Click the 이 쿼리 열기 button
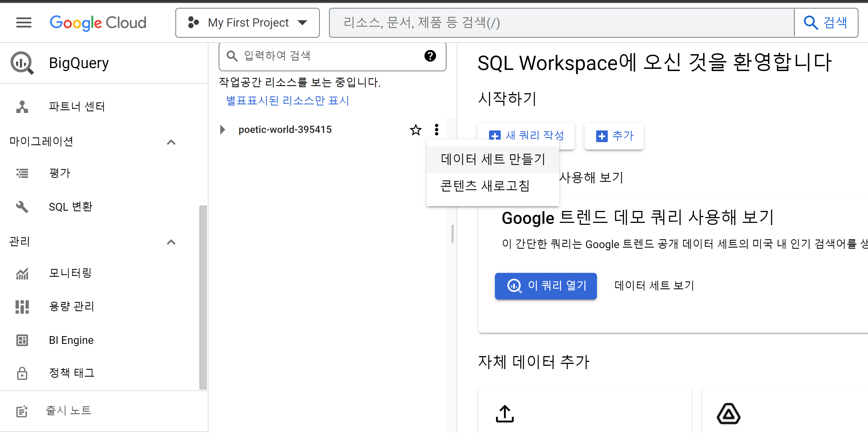The height and width of the screenshot is (433, 868). click(546, 286)
